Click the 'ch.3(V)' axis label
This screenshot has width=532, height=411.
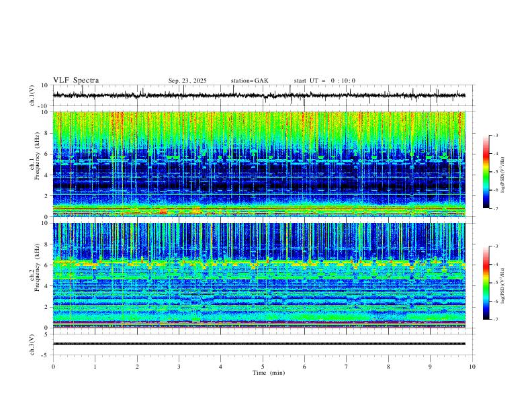coord(32,345)
